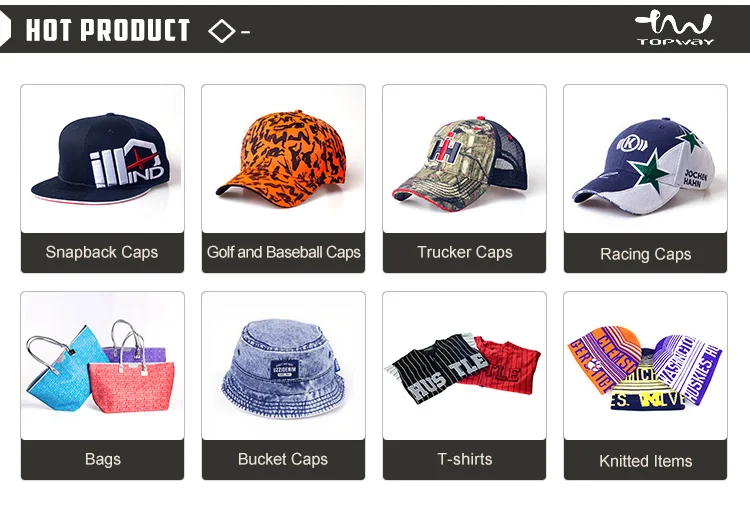Select the Golf and Baseball Caps label
Screen dimensions: 750x510
click(x=283, y=253)
